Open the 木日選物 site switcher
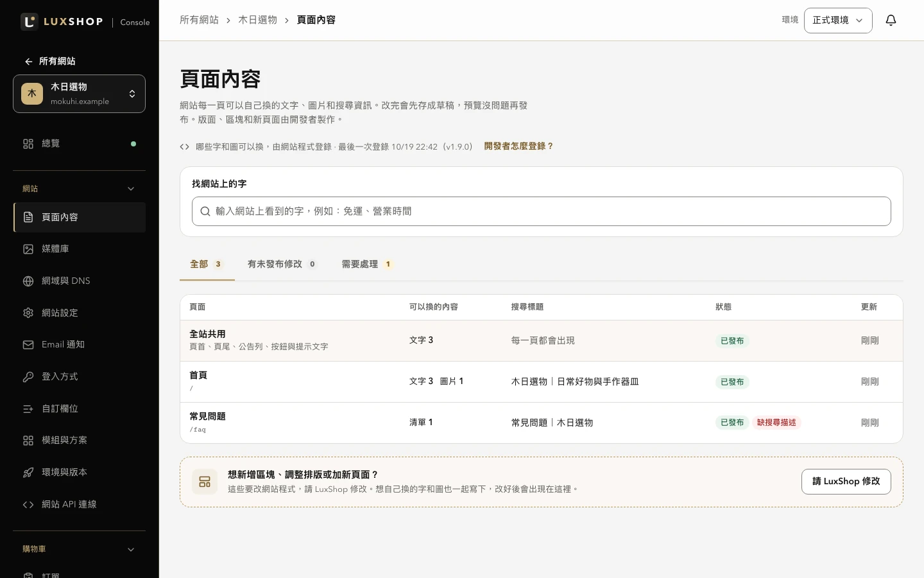The width and height of the screenshot is (924, 578). pos(79,94)
